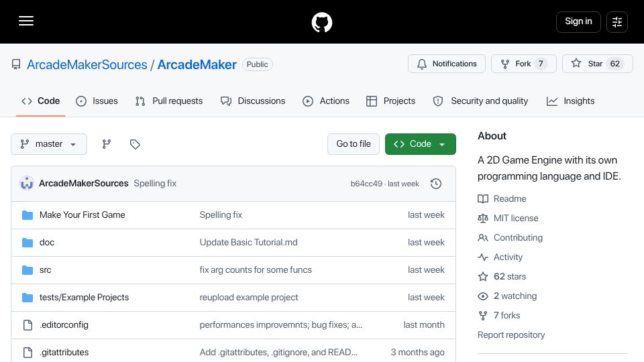Click the file icon beside .editorconfig
Image resolution: width=644 pixels, height=362 pixels.
(28, 325)
